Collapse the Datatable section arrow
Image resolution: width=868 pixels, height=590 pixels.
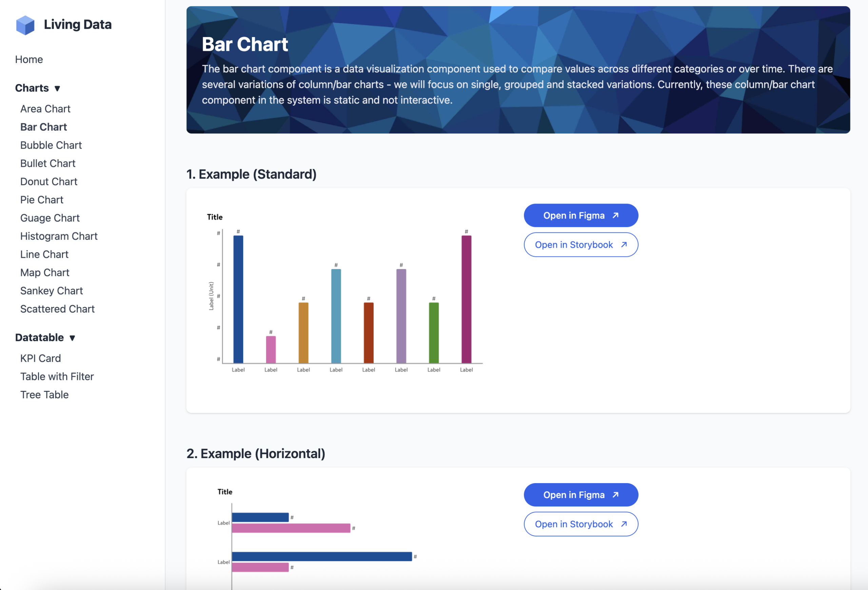click(72, 338)
